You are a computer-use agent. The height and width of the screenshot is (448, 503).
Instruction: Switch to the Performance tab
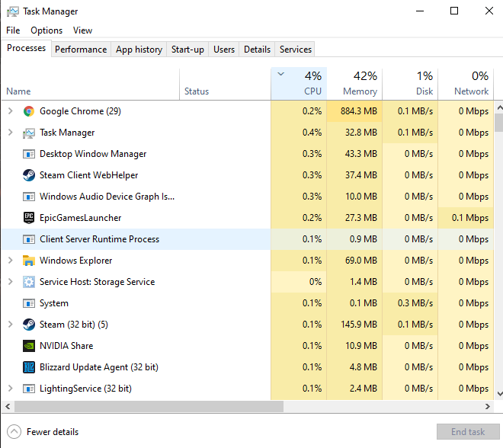(81, 50)
